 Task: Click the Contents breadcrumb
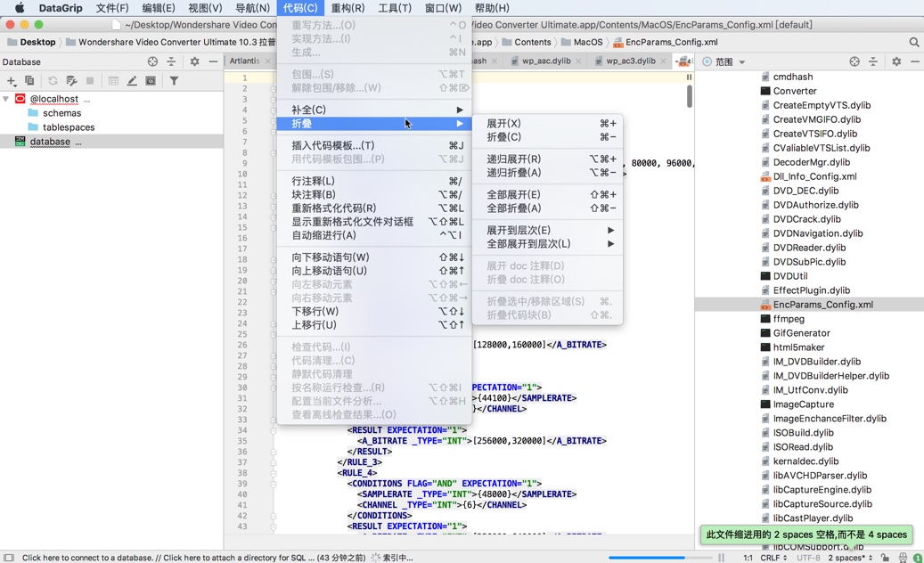(x=527, y=42)
